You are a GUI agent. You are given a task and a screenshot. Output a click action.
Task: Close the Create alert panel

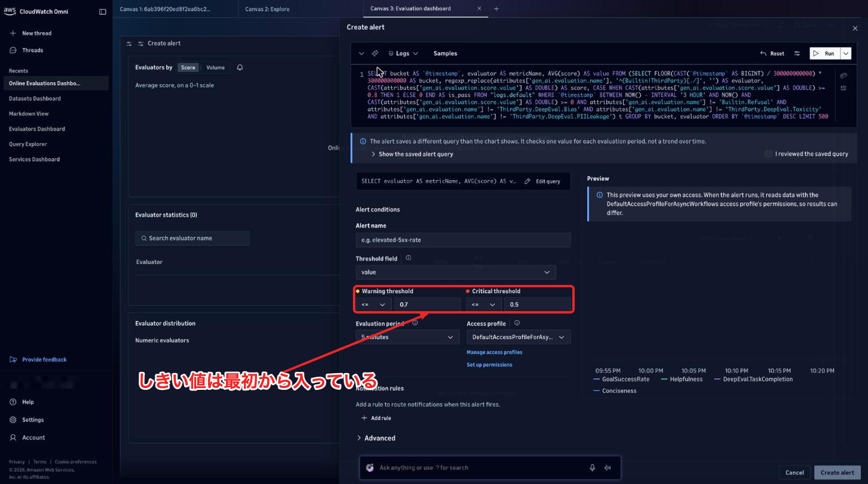[855, 28]
